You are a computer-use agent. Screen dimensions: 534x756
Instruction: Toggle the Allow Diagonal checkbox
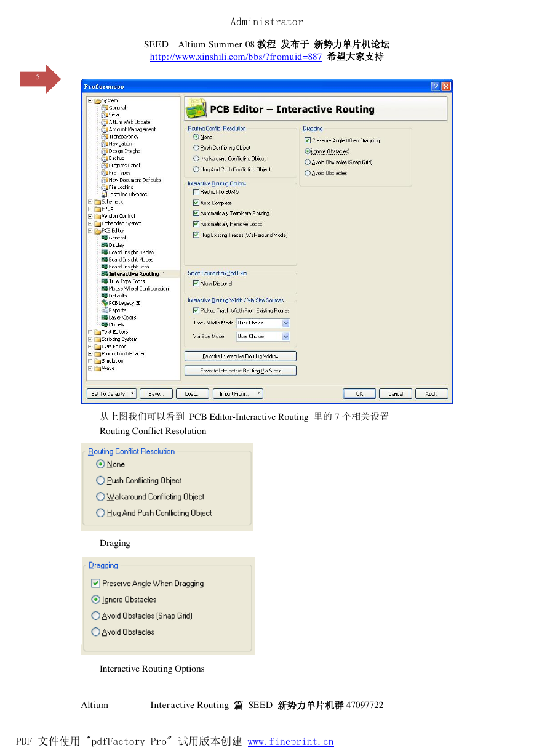click(x=196, y=284)
